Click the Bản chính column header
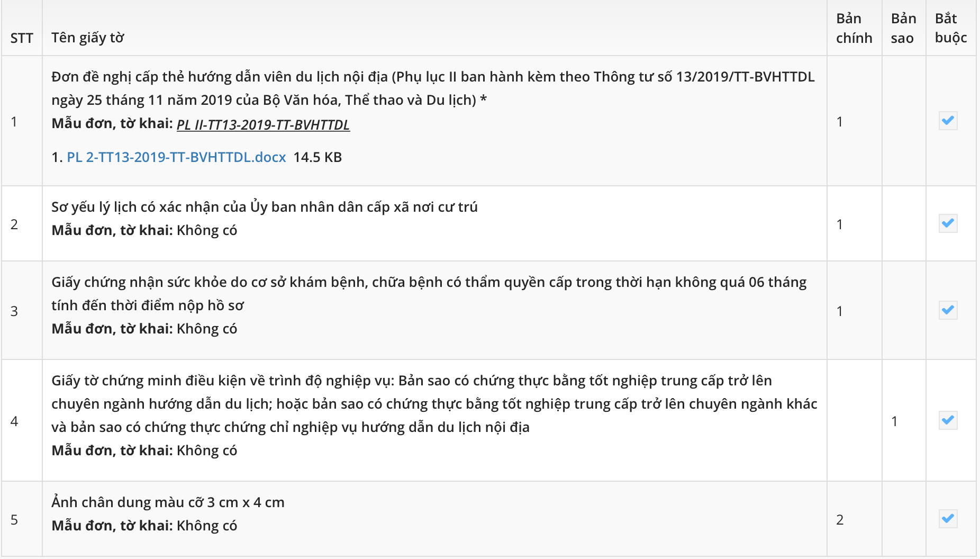 tap(854, 28)
